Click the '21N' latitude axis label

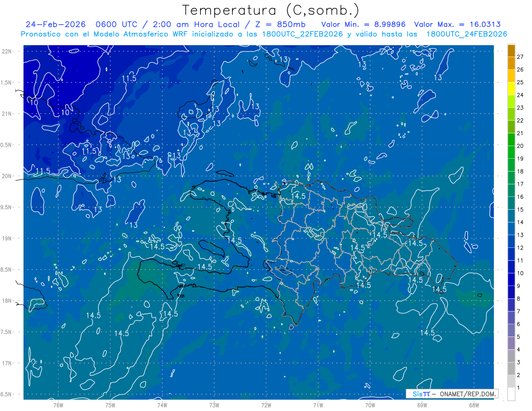point(6,114)
